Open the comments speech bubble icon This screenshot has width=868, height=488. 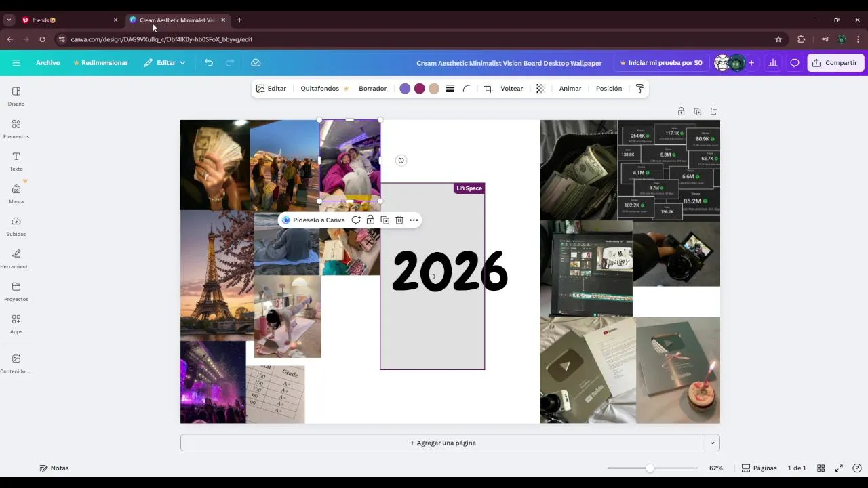coord(795,62)
